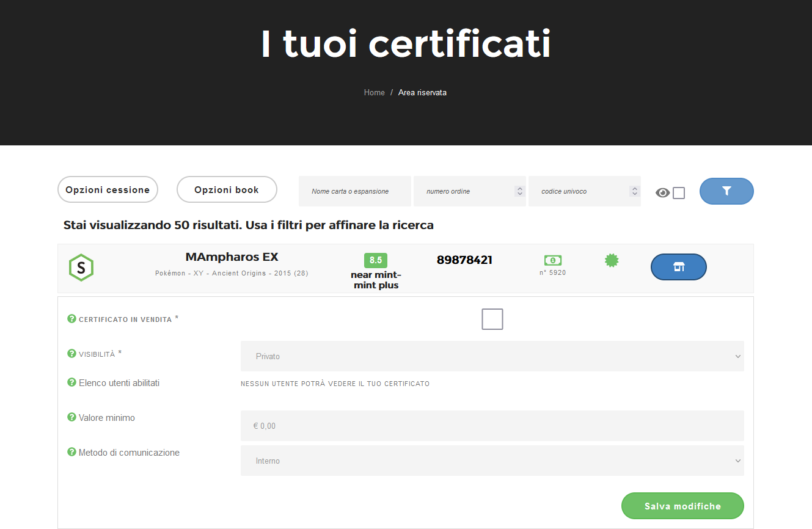Click the Opzioni cessione button
Viewport: 812px width, 529px height.
108,190
